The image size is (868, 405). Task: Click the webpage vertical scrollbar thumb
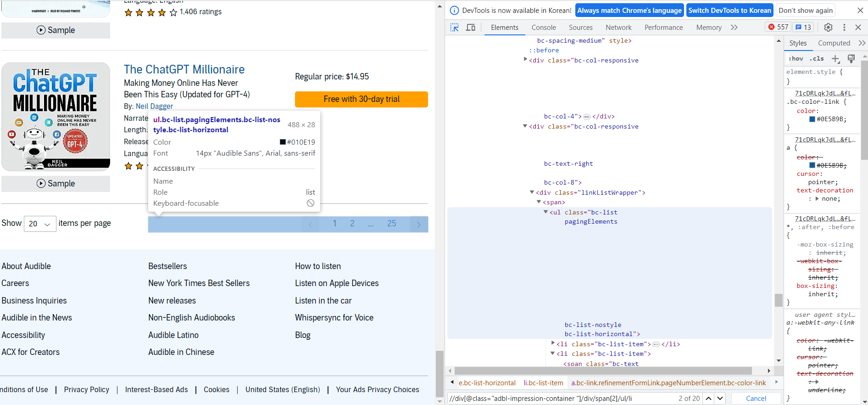[x=440, y=373]
